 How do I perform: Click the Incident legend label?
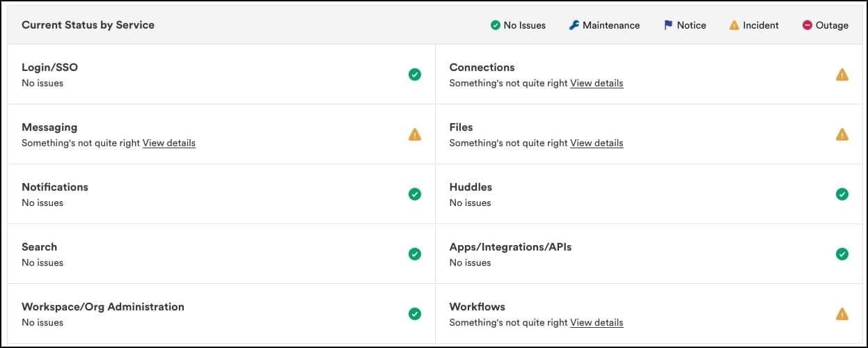coord(761,25)
